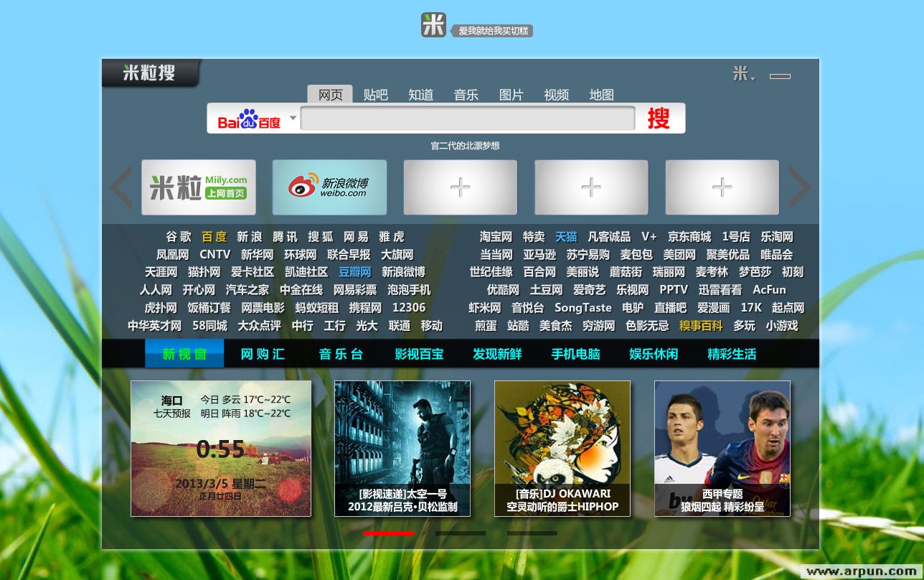Screen dimensions: 924x580
Task: Select the 图片 search tab
Action: [511, 95]
